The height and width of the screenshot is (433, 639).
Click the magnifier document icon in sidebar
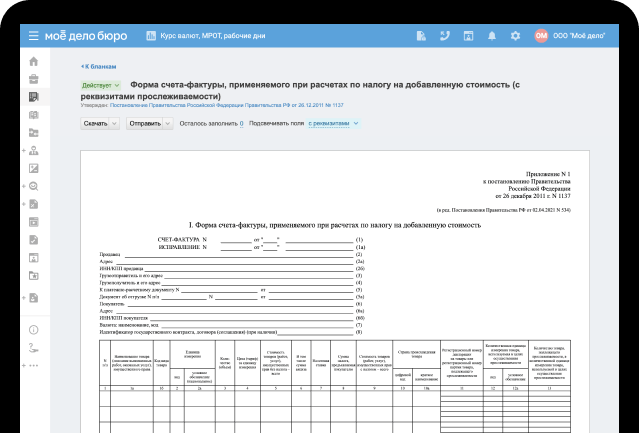(x=33, y=186)
